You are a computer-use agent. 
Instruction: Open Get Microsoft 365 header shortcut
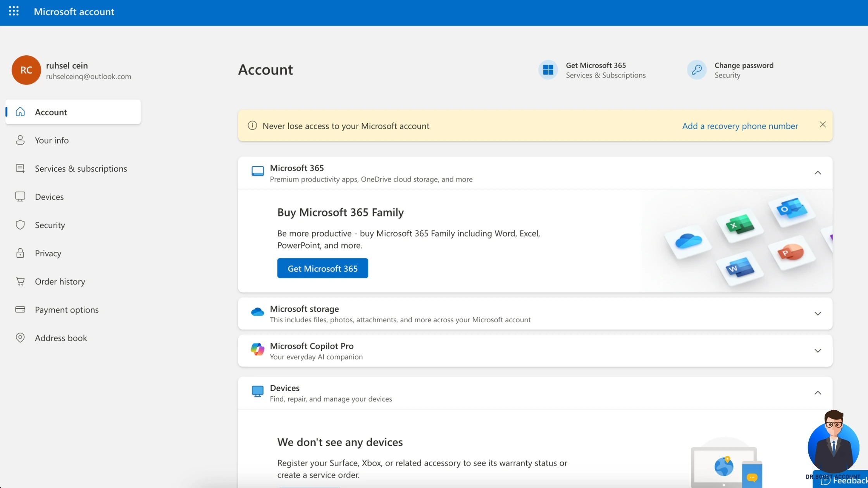[x=592, y=70]
